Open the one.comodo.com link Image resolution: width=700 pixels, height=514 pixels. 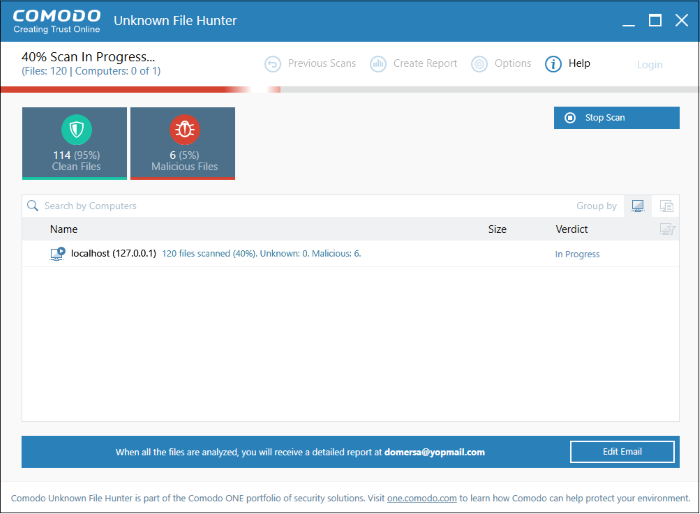421,498
